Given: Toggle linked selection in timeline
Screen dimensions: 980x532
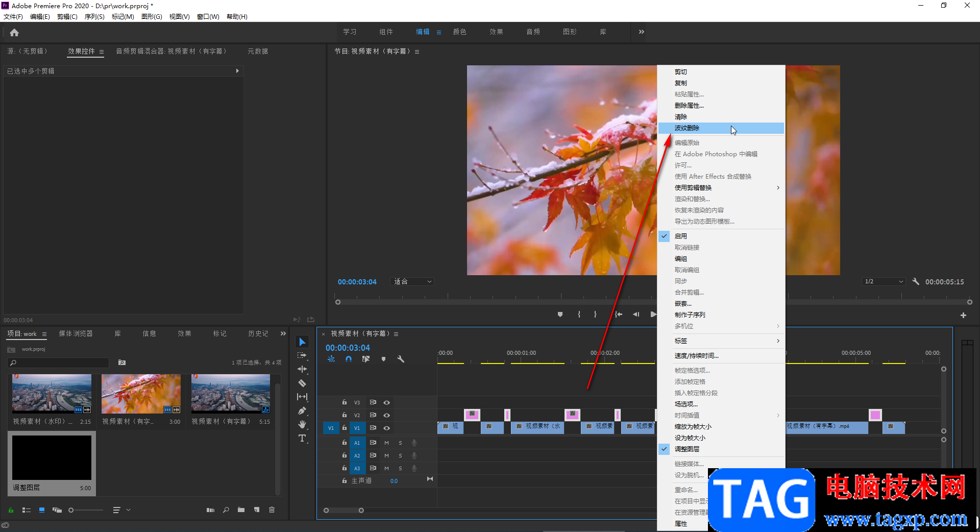Looking at the screenshot, I should [366, 359].
